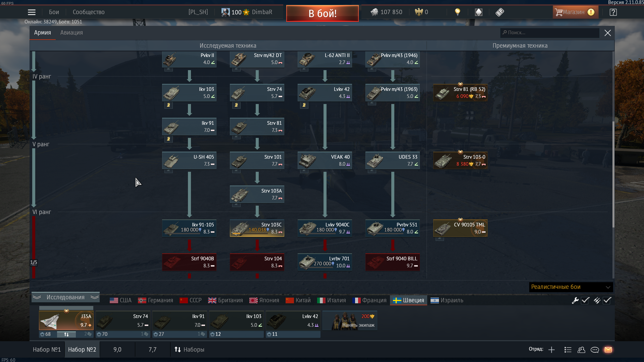Add squad member with plus icon
This screenshot has height=362, width=644.
[551, 350]
